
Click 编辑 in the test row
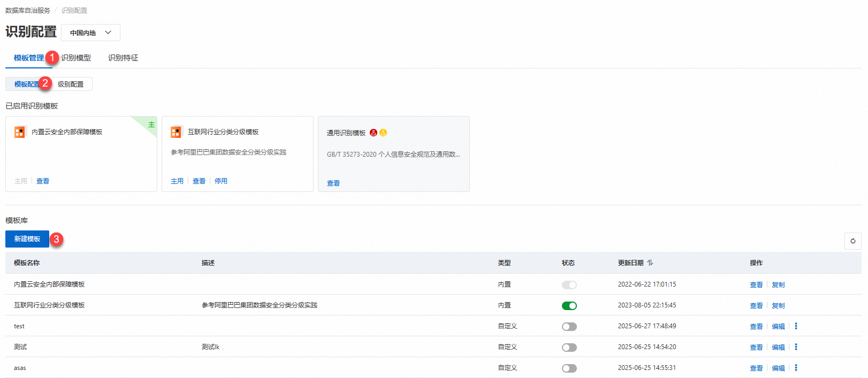click(x=778, y=327)
